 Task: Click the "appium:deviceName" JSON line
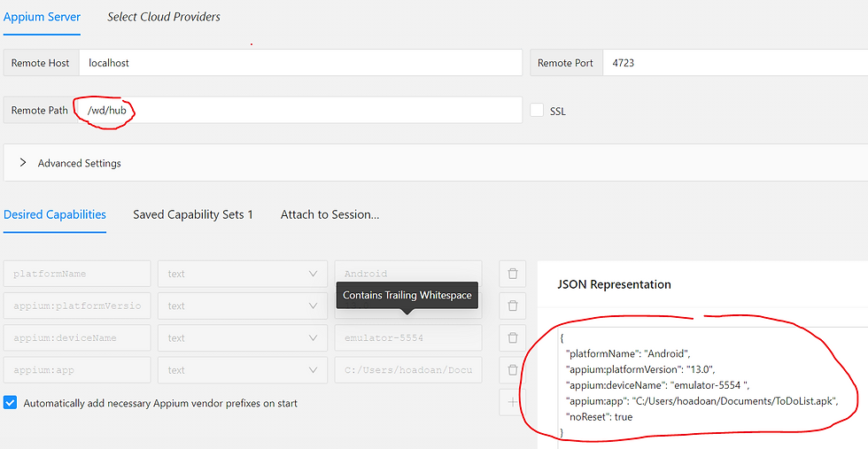pos(657,385)
